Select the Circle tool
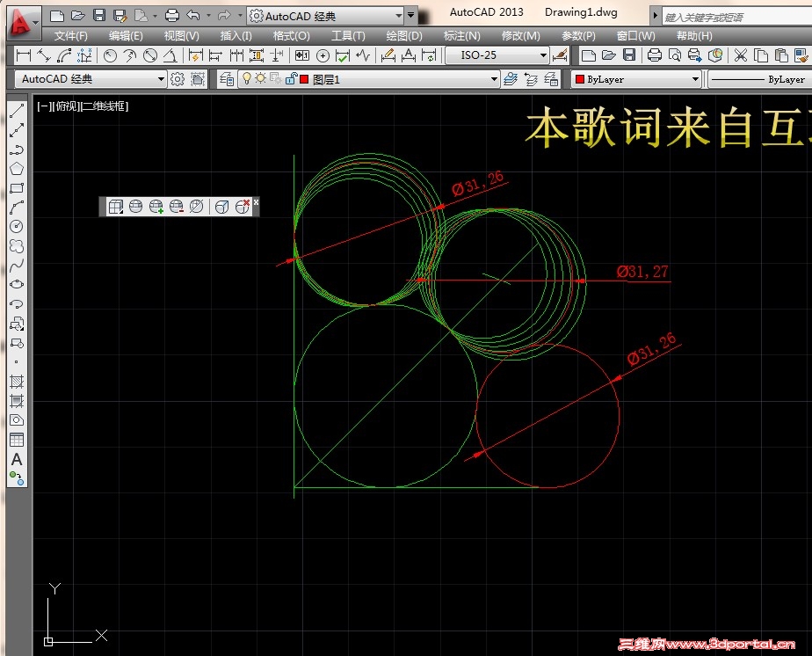812x656 pixels. pyautogui.click(x=17, y=227)
